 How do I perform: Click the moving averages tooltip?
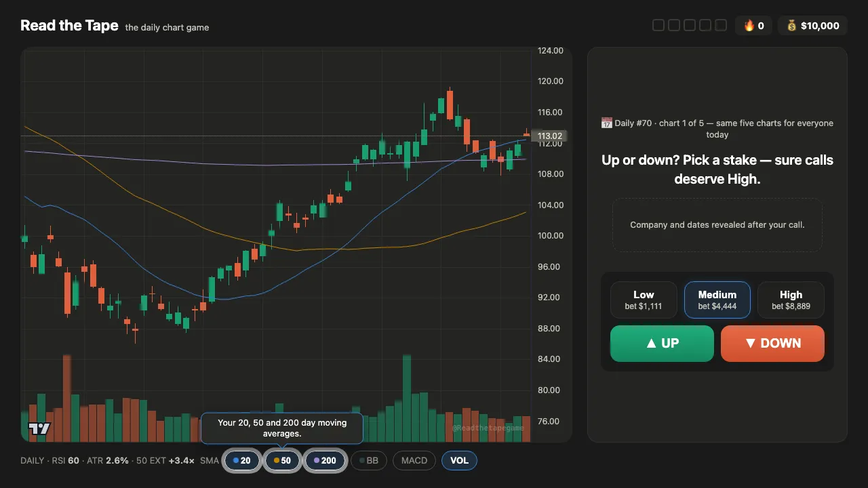(x=282, y=428)
